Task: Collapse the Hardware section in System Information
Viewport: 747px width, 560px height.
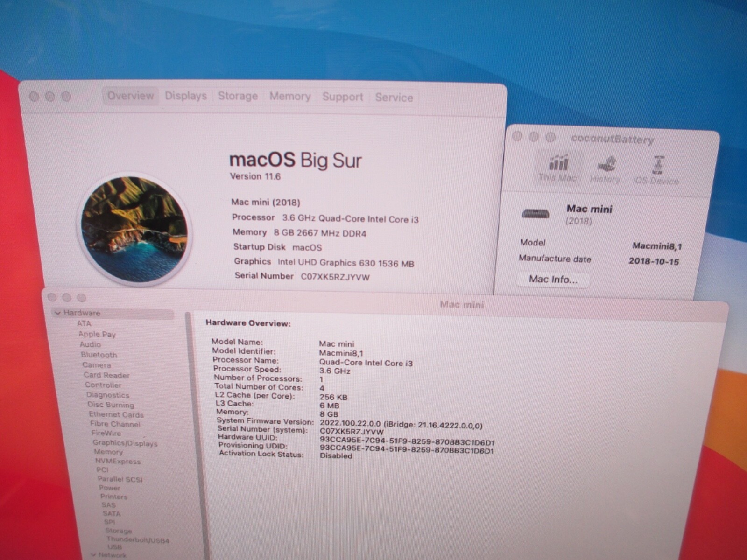Action: coord(58,313)
